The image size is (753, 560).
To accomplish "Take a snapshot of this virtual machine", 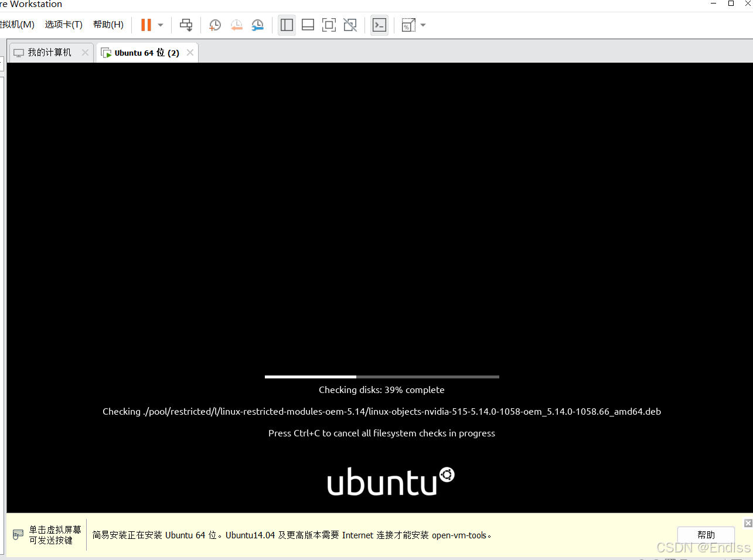I will click(x=215, y=25).
